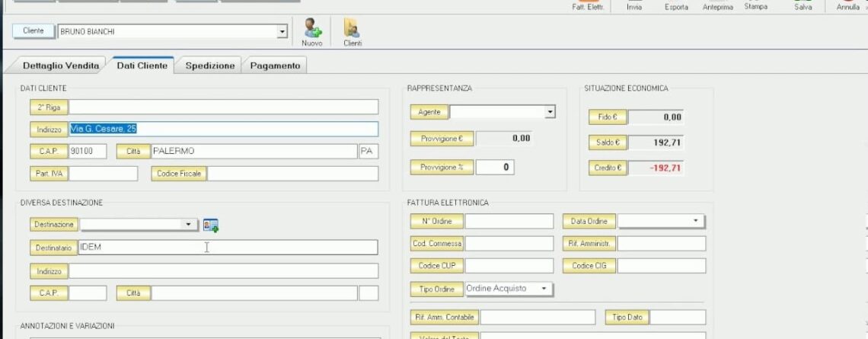Click the Destinatario field showing IDEM
This screenshot has height=339, width=868.
228,247
